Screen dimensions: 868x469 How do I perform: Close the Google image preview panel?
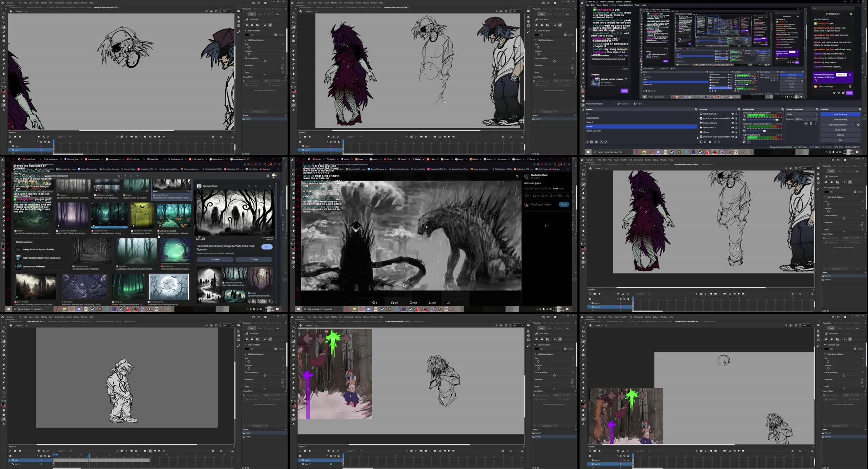(270, 186)
